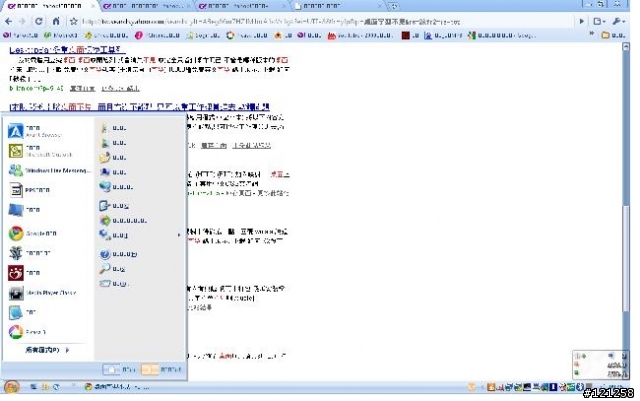Screen dimensions: 640x401
Task: Open the Run dialog entry in the Start menu
Action: click(113, 283)
